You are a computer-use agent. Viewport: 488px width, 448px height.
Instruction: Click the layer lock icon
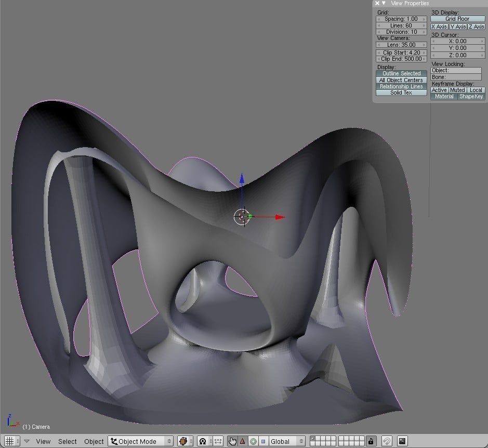point(371,441)
